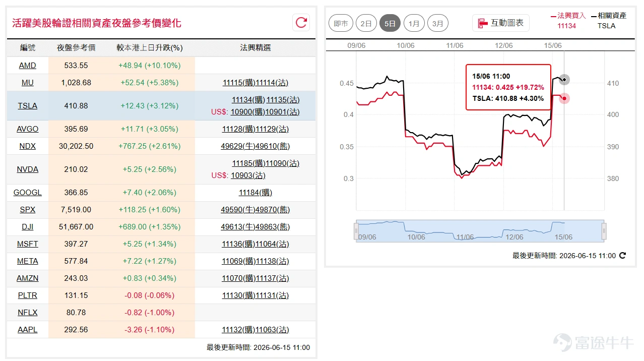The height and width of the screenshot is (361, 644).
Task: Open the NVDA ticker link
Action: click(x=28, y=169)
